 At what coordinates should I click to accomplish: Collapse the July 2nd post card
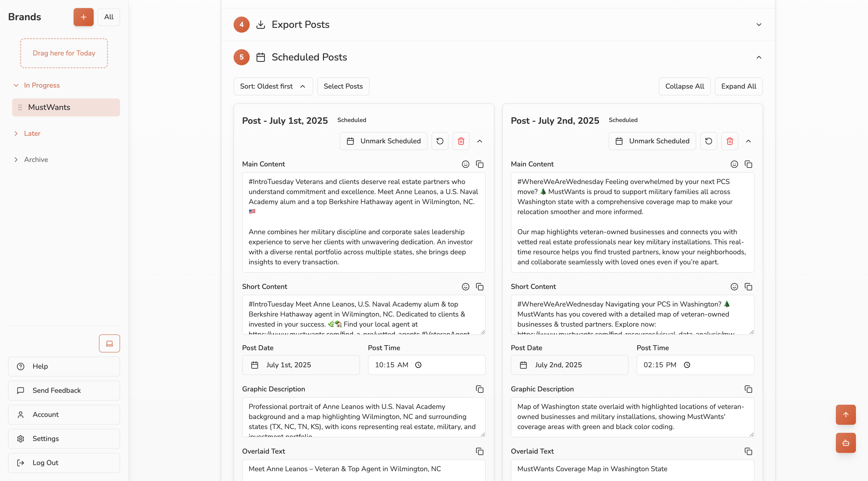[748, 141]
